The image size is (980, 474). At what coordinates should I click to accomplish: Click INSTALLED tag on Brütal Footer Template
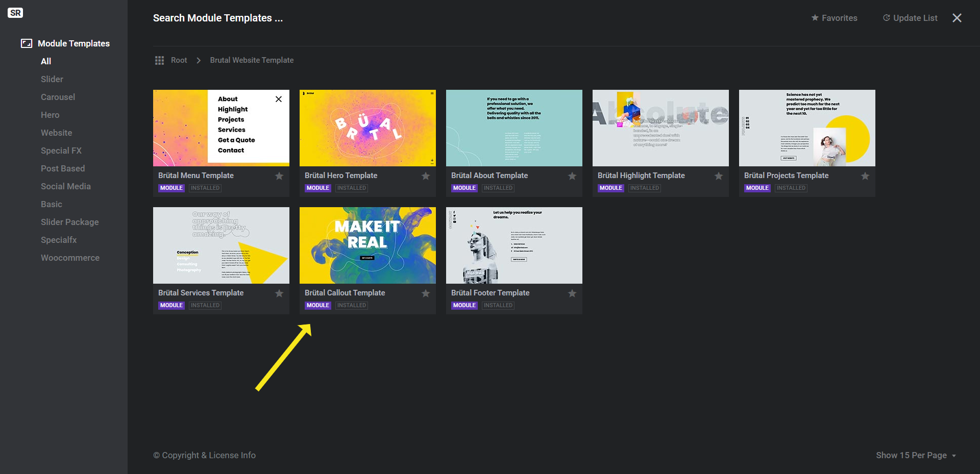498,305
